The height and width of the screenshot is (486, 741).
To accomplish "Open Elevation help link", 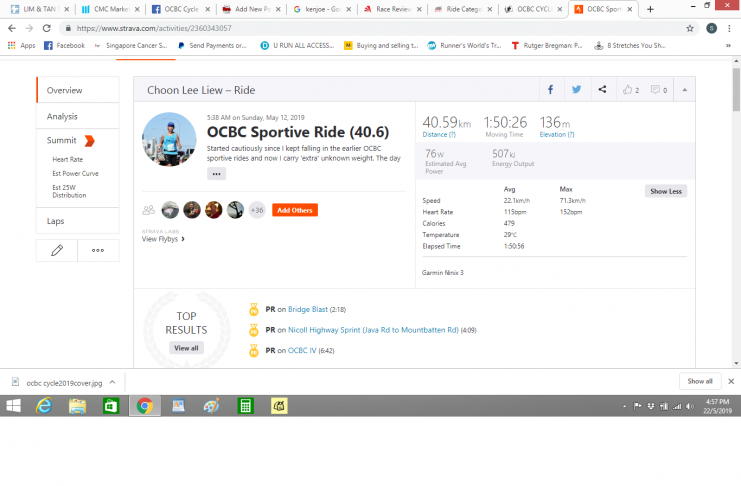I will 557,135.
